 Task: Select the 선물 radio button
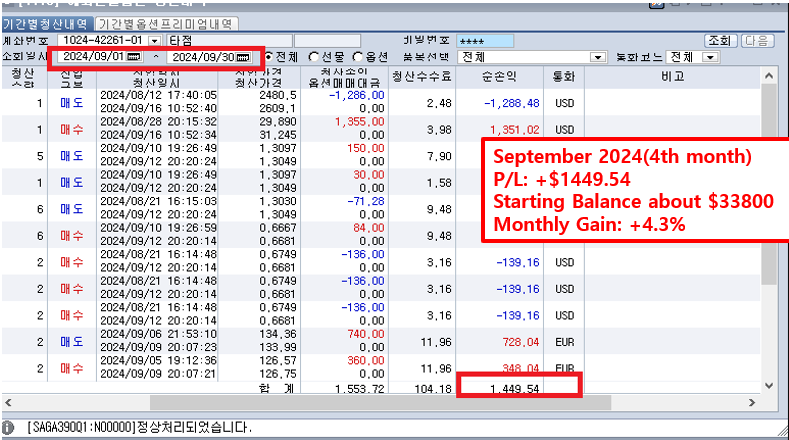click(x=315, y=57)
